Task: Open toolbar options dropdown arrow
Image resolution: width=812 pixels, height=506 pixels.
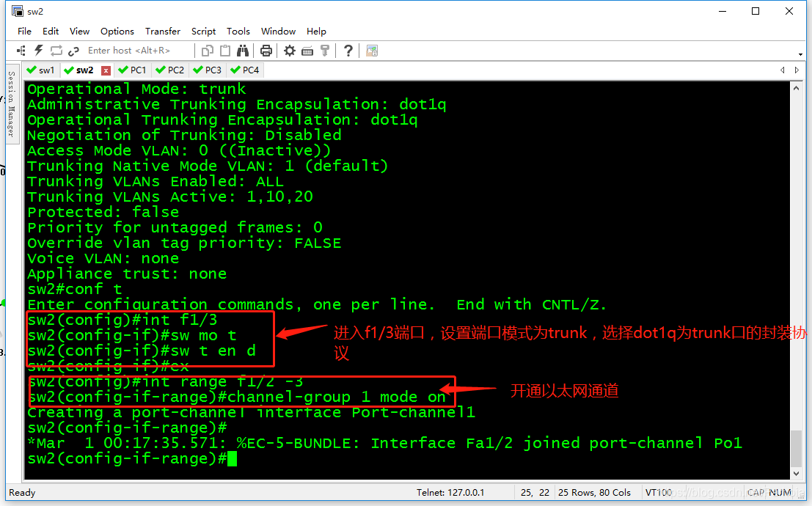Action: (800, 54)
